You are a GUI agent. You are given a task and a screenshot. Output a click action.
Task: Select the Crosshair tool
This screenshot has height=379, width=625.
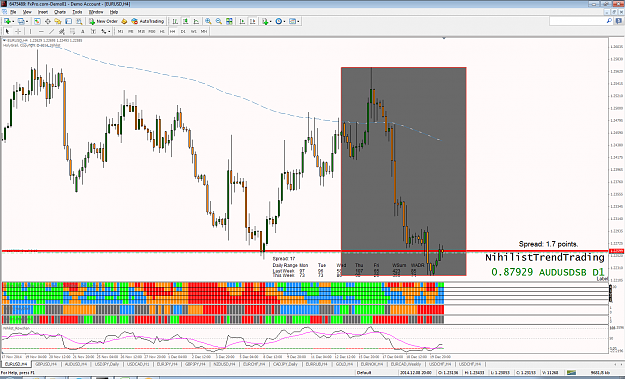coord(18,31)
